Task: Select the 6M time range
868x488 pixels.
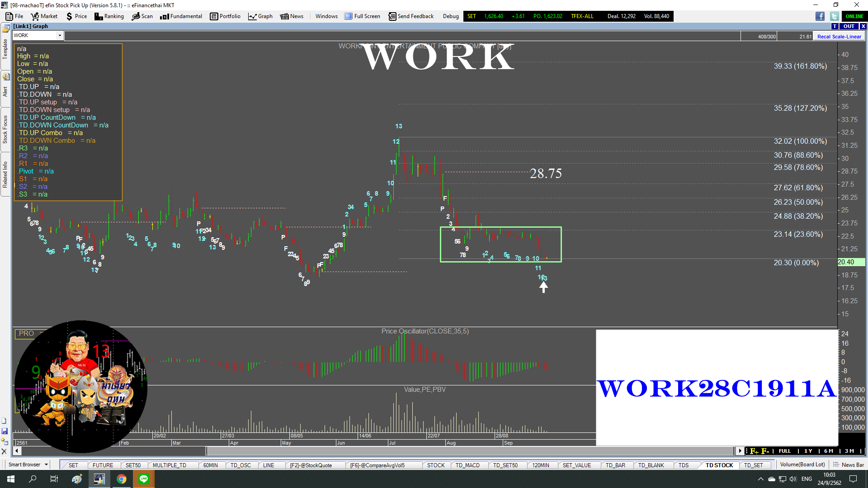Action: tap(829, 451)
